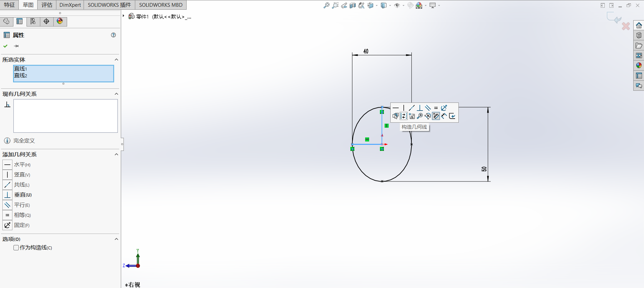Click Apply Scene icon in view toolbar
This screenshot has height=288, width=644.
(419, 5)
